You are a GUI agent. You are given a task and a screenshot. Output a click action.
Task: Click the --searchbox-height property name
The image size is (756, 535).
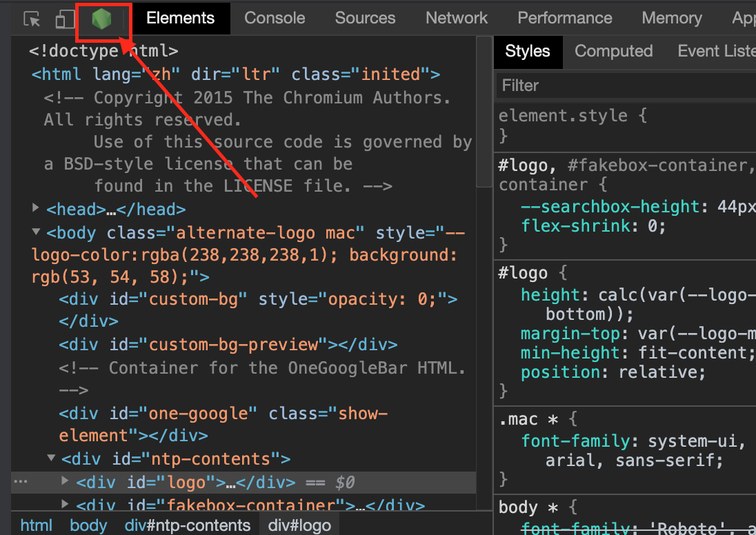610,207
